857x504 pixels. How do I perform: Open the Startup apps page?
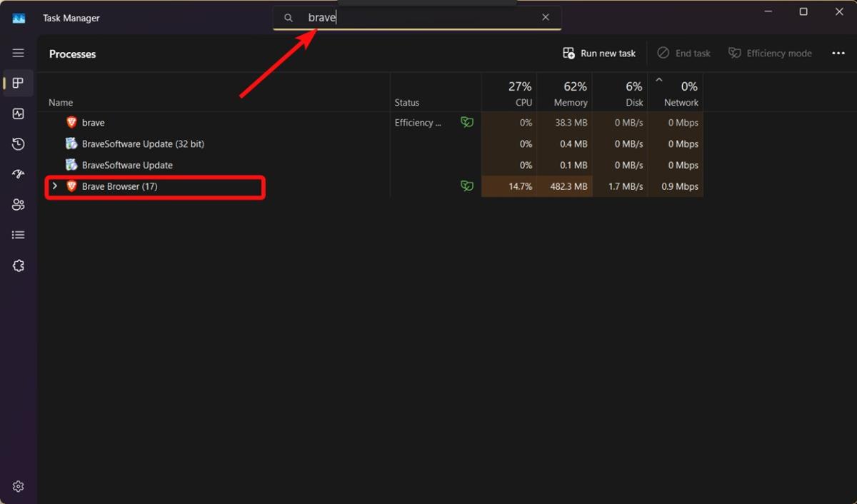[18, 173]
